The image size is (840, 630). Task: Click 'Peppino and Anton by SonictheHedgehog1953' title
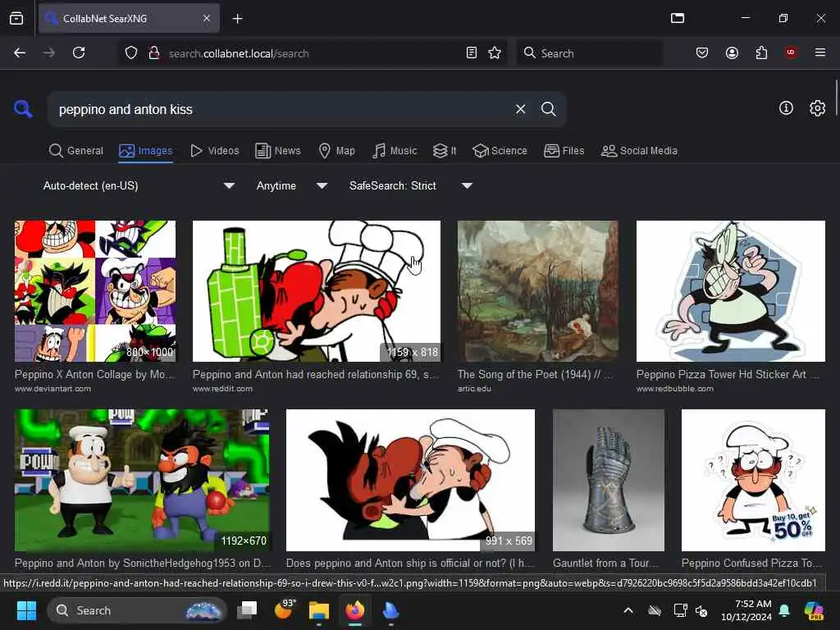tap(143, 563)
